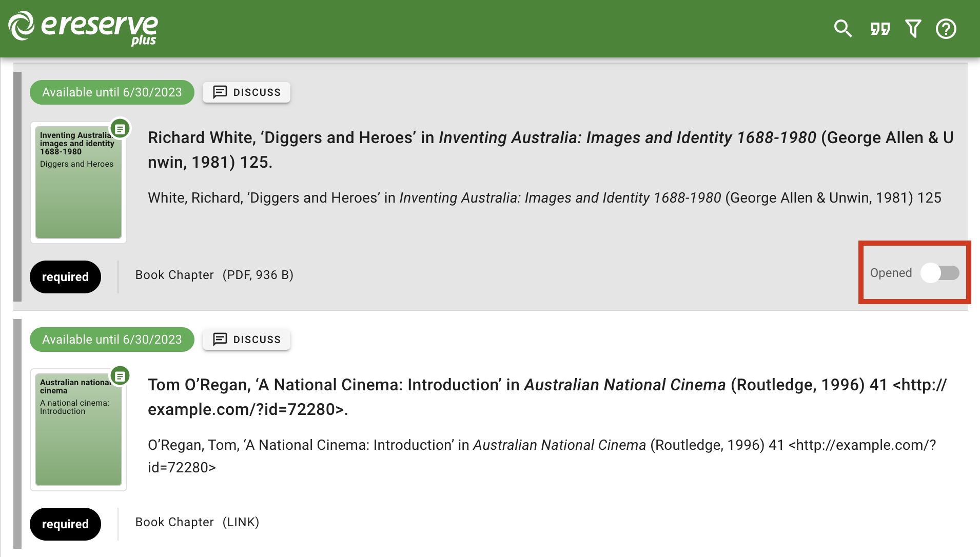Click the eReserve Plus logo
Image resolution: width=980 pixels, height=557 pixels.
click(83, 28)
